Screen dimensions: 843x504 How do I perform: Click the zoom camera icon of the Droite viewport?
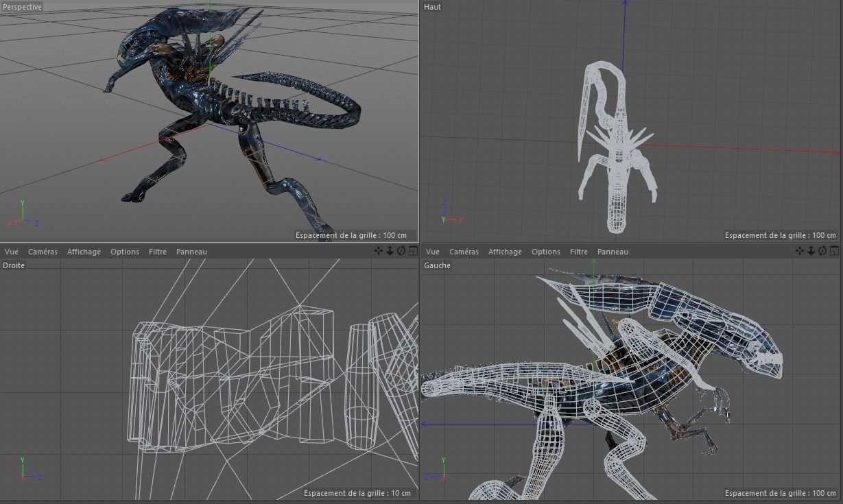coord(390,251)
